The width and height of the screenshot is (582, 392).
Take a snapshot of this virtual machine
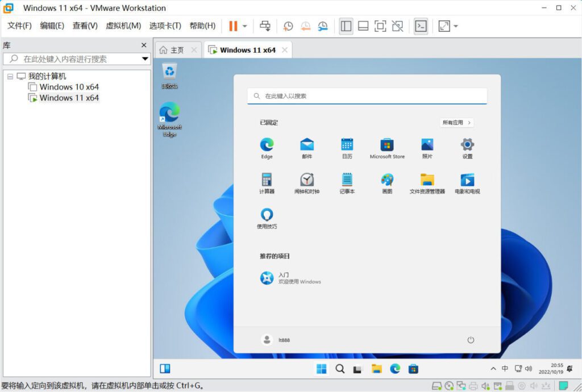[288, 26]
